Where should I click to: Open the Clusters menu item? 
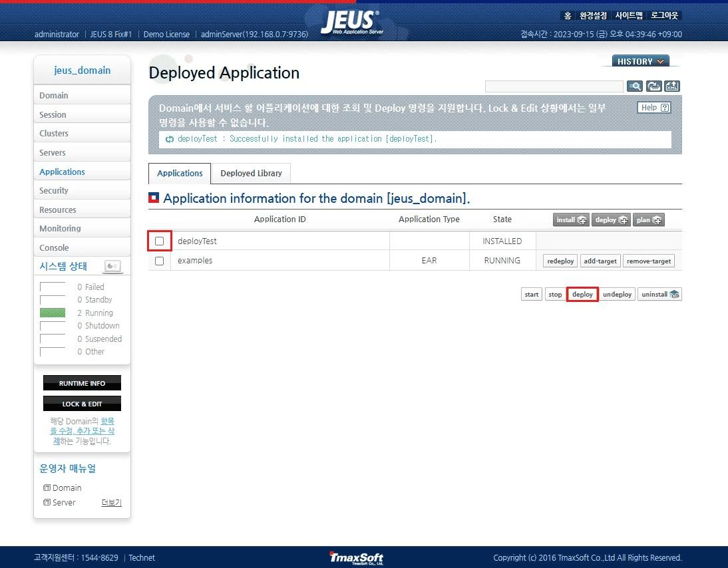(x=82, y=134)
